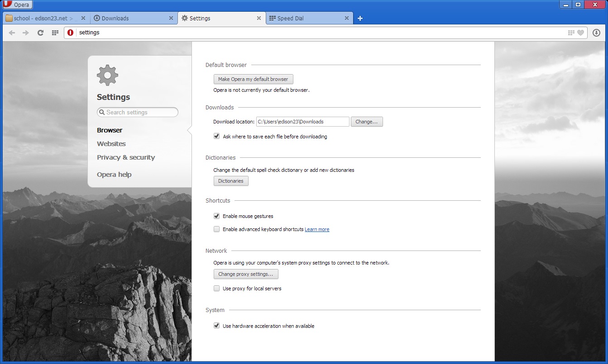The width and height of the screenshot is (608, 364).
Task: Open the Learn more link
Action: 317,229
